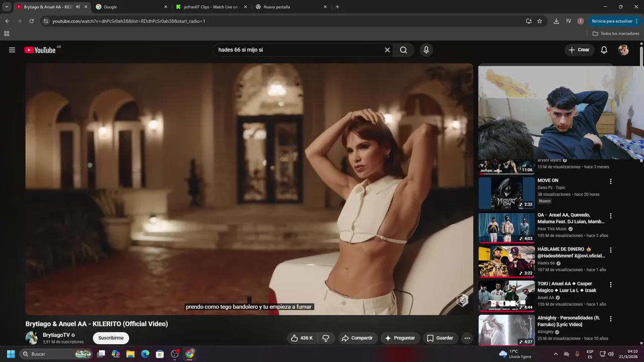Subscribe with the Suscribirme button
Viewport: 644px width, 362px height.
(111, 338)
